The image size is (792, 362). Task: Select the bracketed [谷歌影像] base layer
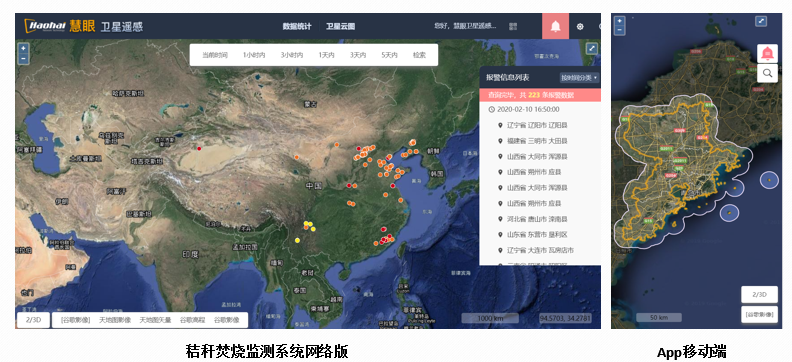pyautogui.click(x=75, y=320)
